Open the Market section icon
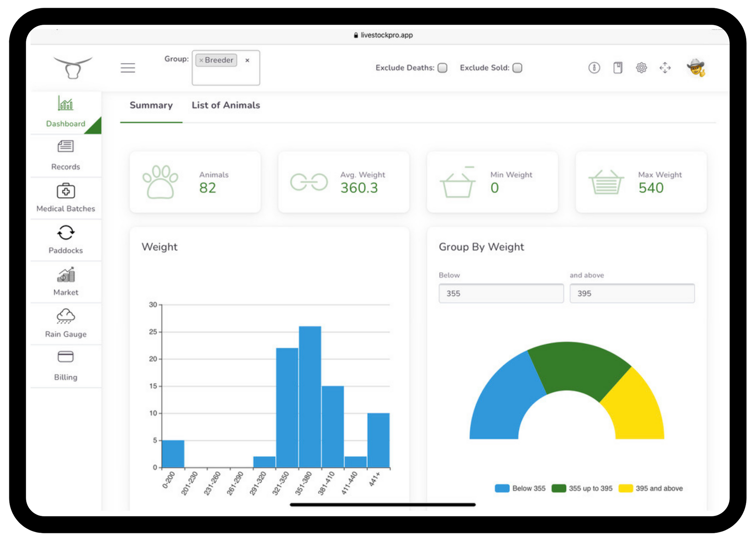The image size is (756, 540). (65, 275)
